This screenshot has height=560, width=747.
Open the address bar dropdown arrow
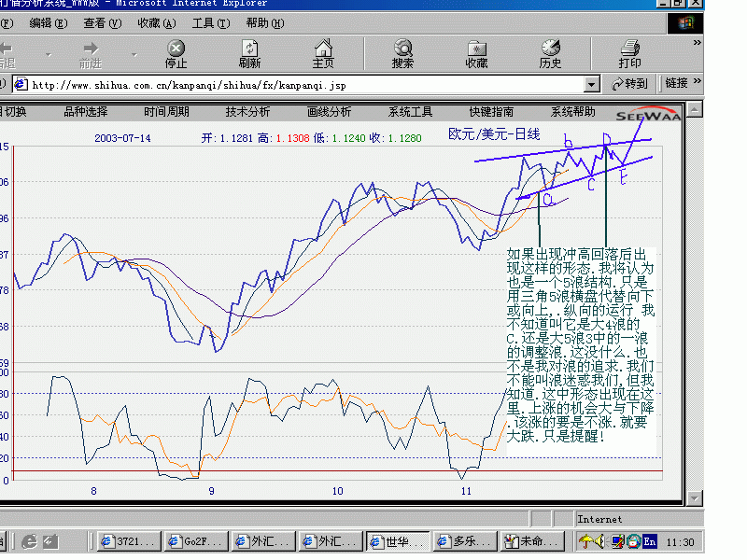tap(591, 85)
